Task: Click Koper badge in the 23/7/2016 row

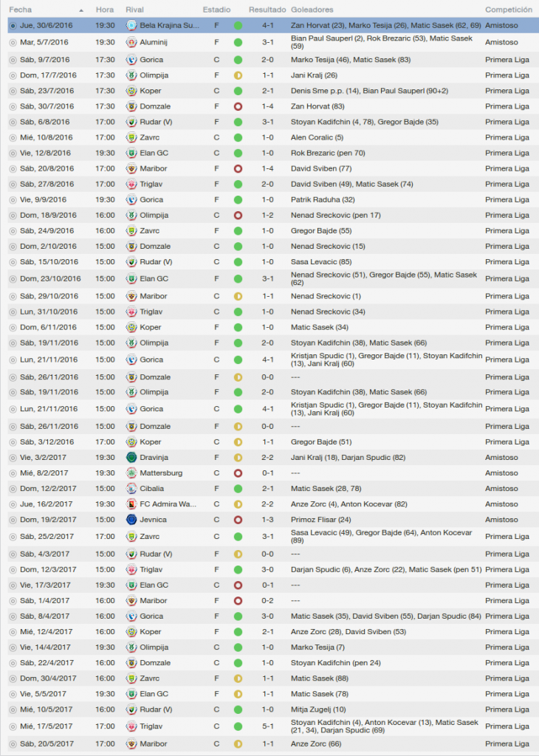Action: click(x=131, y=91)
